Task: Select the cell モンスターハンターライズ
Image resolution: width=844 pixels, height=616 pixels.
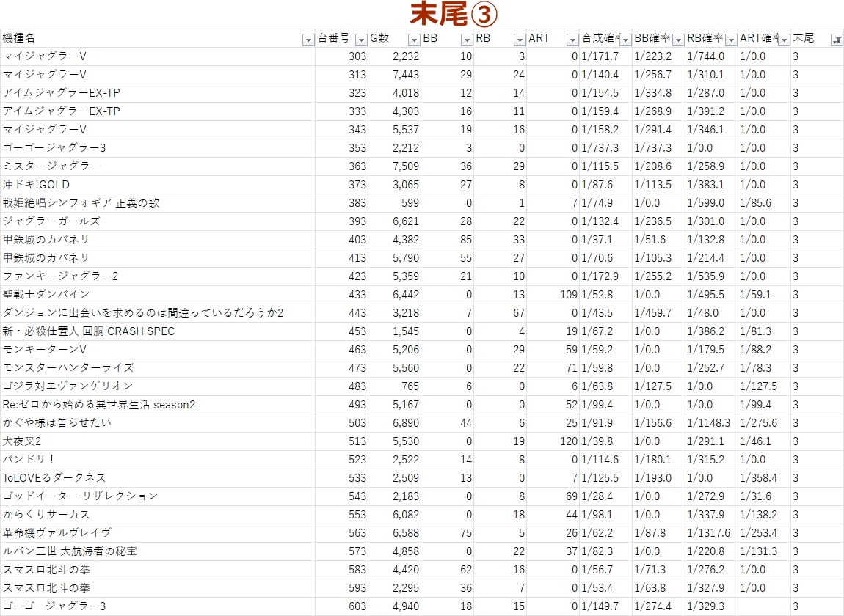Action: 158,368
